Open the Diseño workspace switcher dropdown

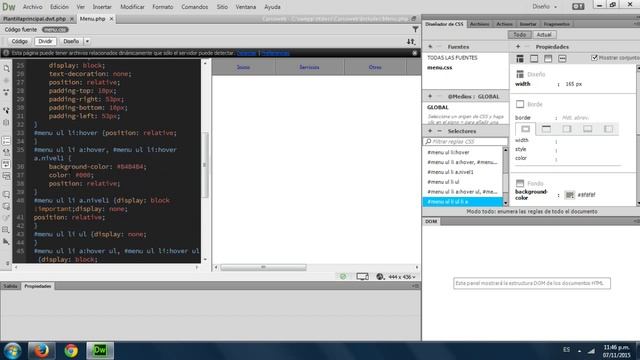544,7
